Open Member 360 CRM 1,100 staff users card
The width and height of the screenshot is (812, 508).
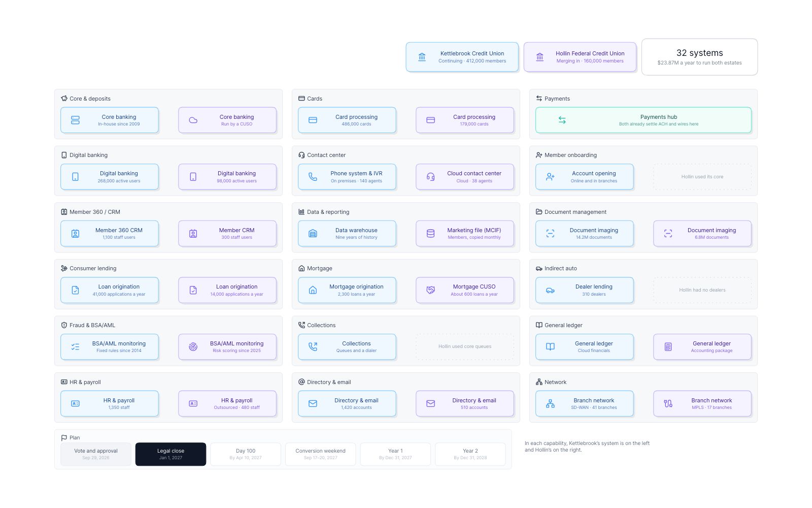pyautogui.click(x=110, y=234)
